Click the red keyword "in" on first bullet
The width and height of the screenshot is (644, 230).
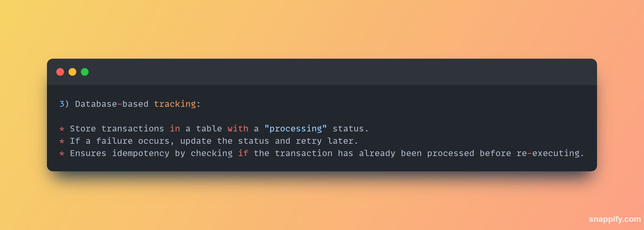click(x=175, y=128)
